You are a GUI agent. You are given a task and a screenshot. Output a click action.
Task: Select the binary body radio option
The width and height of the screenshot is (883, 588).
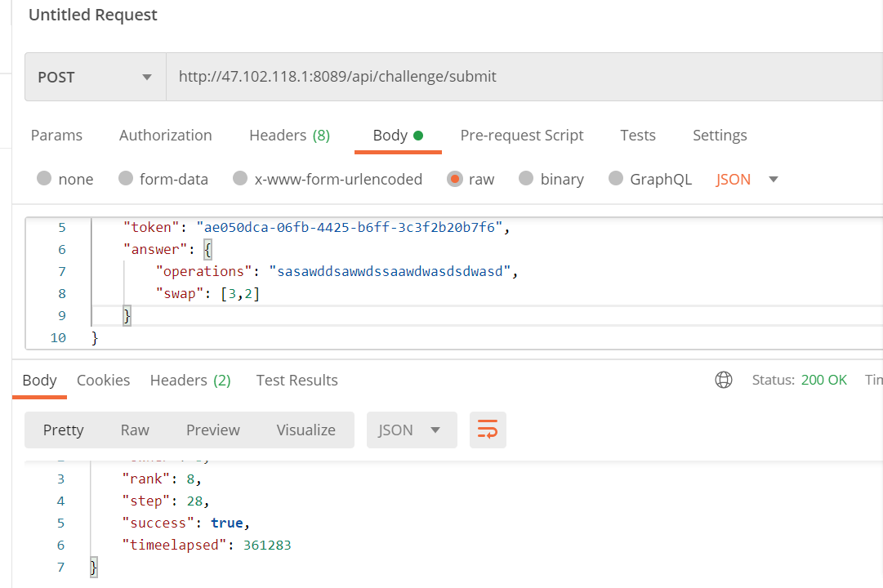[526, 179]
